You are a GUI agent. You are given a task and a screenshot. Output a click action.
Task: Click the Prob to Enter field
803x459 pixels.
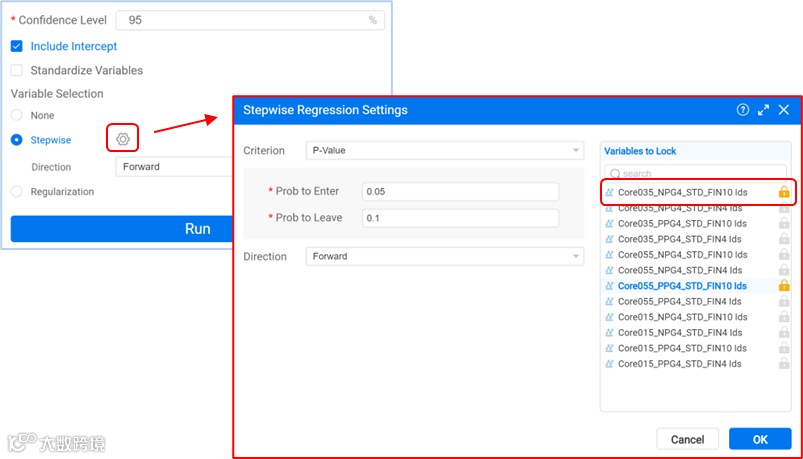tap(460, 192)
